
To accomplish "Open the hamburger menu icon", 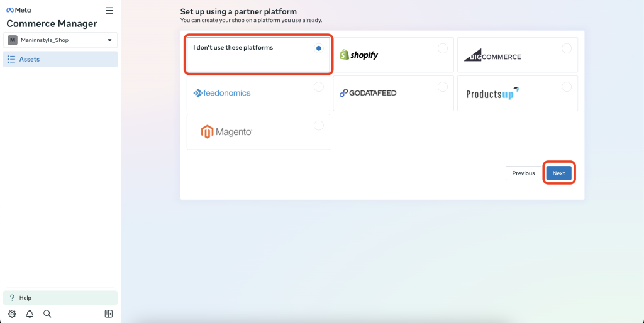I will (109, 11).
